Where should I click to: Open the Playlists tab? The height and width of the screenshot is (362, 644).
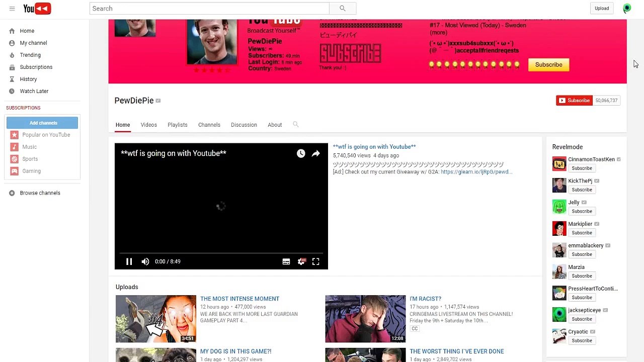pyautogui.click(x=178, y=125)
